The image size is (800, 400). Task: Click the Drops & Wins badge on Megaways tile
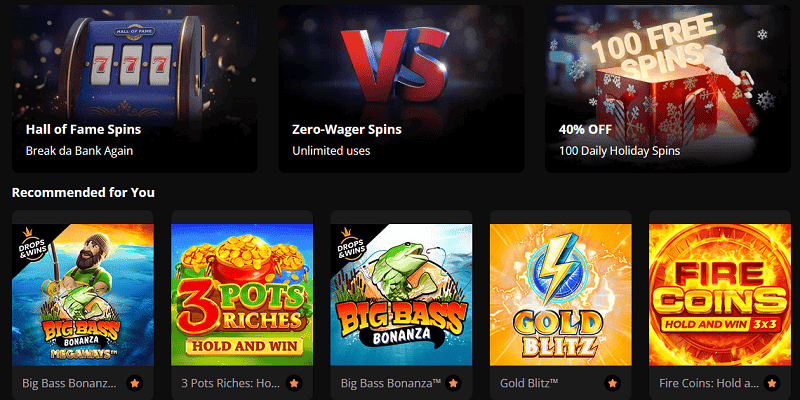32,244
